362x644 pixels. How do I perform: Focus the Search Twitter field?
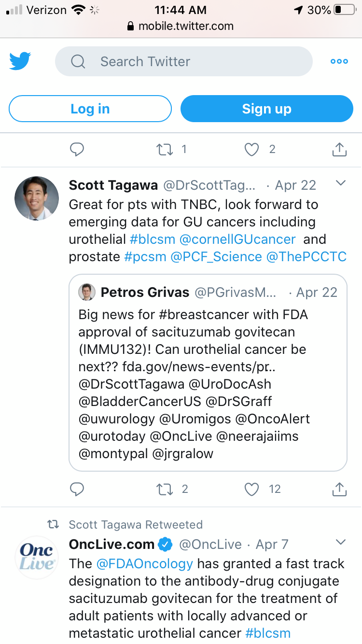point(183,61)
